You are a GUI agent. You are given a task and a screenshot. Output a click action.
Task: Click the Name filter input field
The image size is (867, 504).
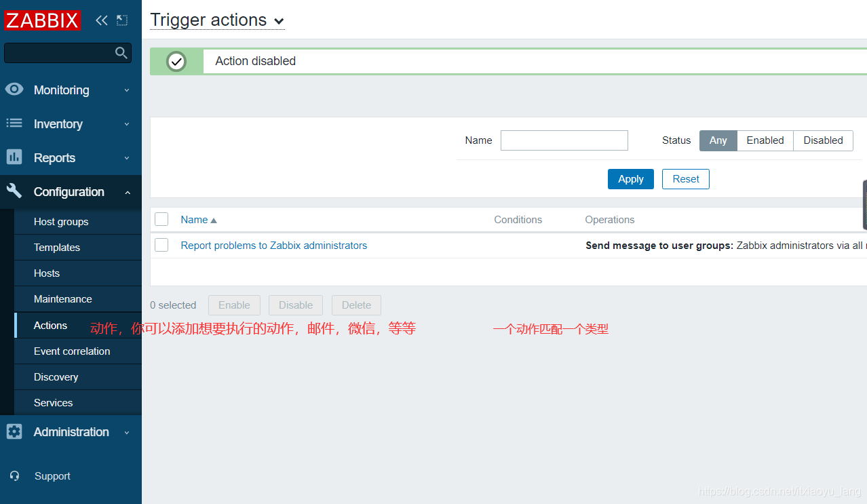tap(564, 140)
